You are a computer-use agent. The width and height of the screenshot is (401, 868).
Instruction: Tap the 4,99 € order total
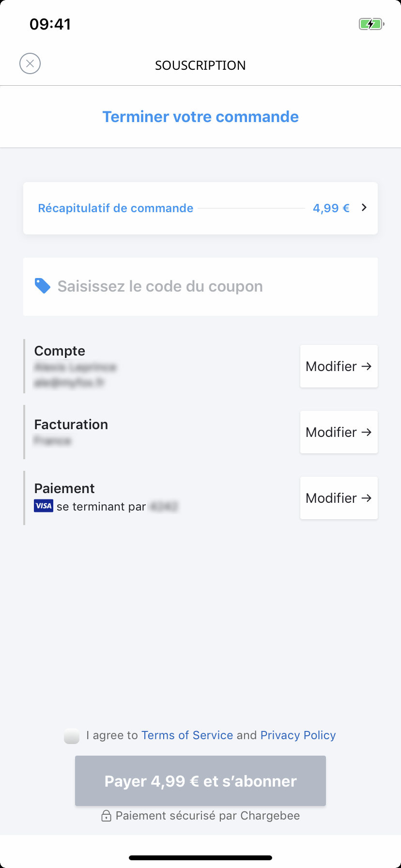coord(331,208)
